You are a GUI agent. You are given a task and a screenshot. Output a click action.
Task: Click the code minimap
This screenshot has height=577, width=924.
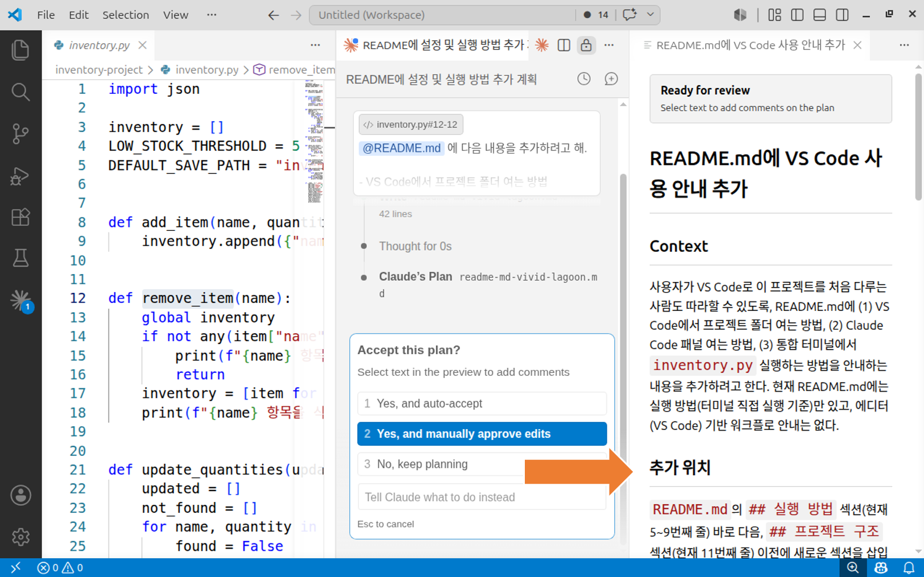tap(314, 141)
